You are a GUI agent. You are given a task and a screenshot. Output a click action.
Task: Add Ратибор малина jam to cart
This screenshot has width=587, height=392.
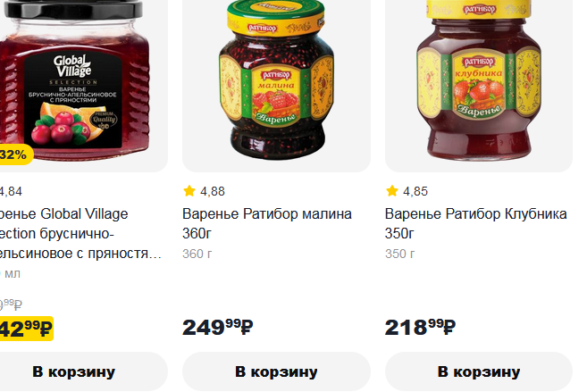click(x=276, y=371)
